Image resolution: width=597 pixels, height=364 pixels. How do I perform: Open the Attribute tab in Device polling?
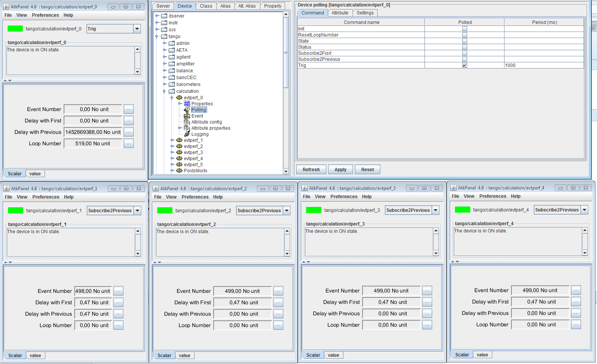click(x=340, y=13)
